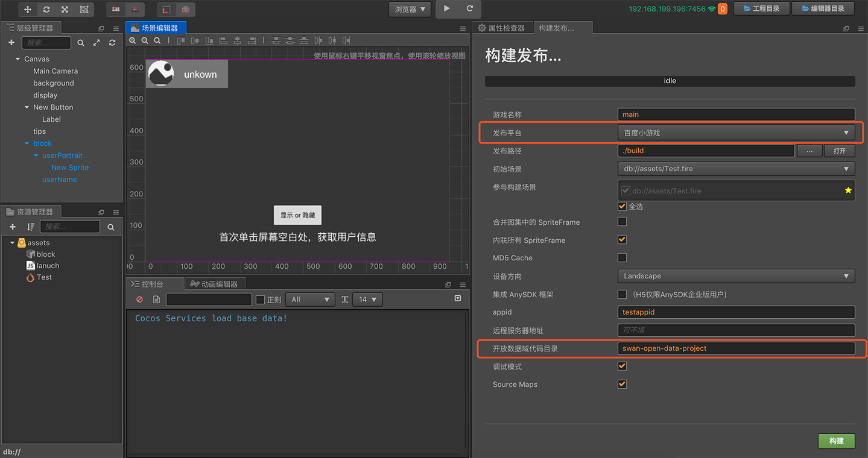
Task: Collapse the New Button node
Action: pyautogui.click(x=27, y=107)
